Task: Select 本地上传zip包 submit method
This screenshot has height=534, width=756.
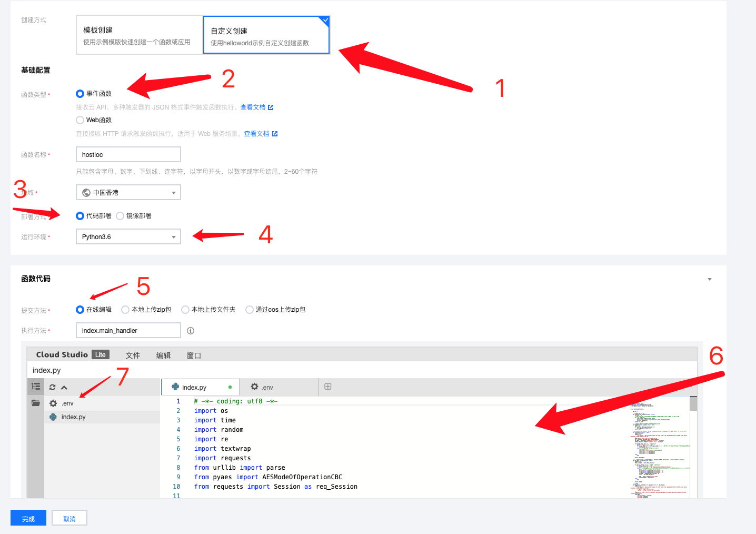Action: coord(125,310)
